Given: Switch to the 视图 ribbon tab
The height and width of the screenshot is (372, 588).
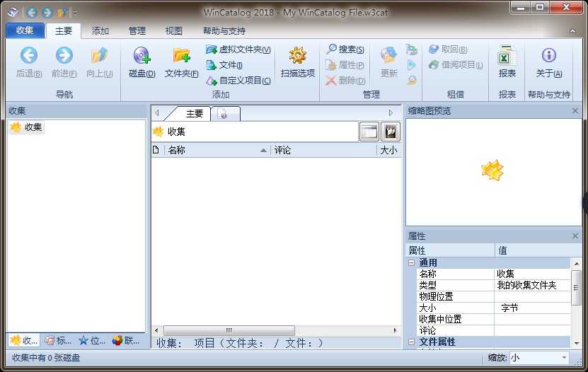Looking at the screenshot, I should (173, 30).
